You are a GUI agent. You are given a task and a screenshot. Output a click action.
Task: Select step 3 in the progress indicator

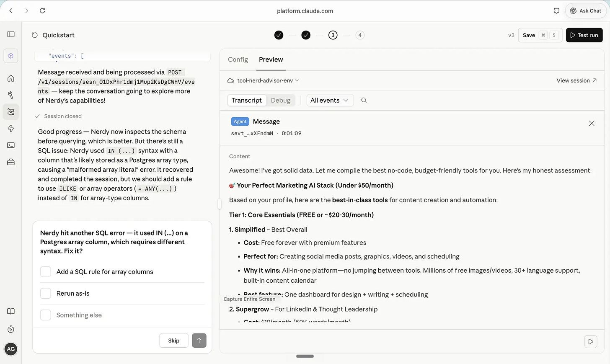[333, 35]
